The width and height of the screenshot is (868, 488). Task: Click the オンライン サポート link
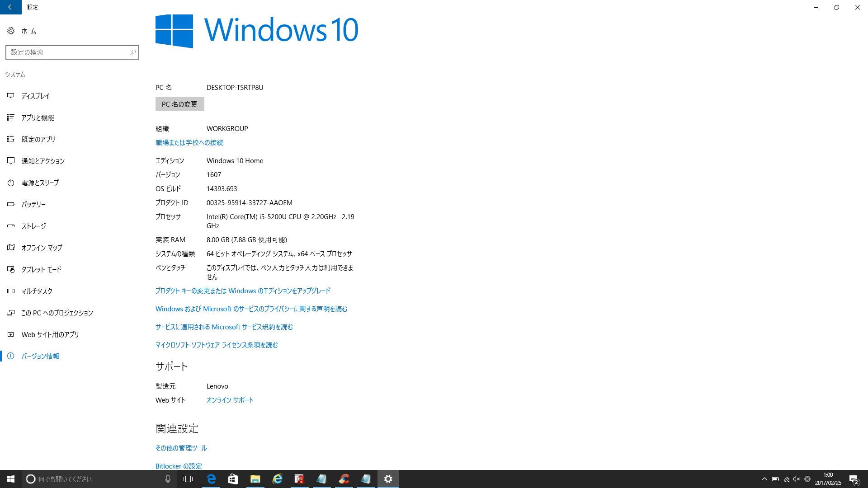point(230,400)
